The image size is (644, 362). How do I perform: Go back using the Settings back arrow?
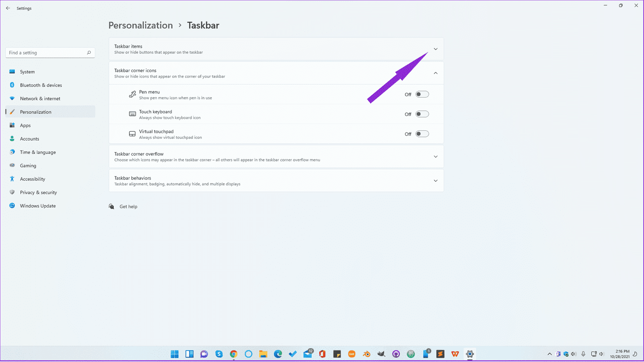point(8,8)
